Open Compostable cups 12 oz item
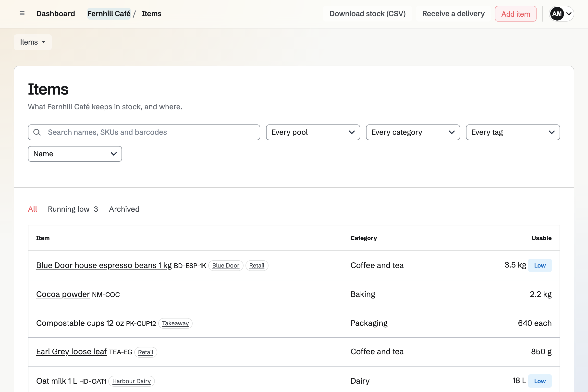Screen dimensions: 588x392 (80, 323)
